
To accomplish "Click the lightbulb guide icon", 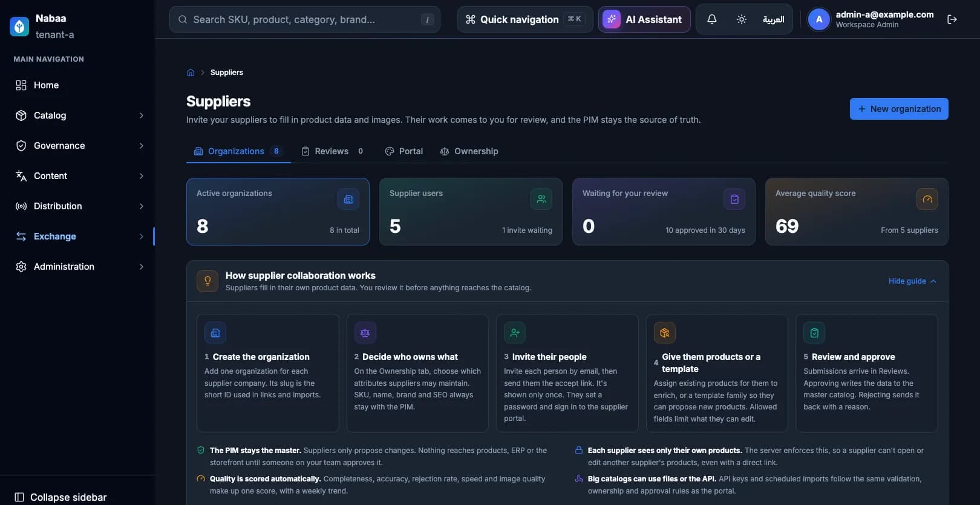I will (207, 281).
